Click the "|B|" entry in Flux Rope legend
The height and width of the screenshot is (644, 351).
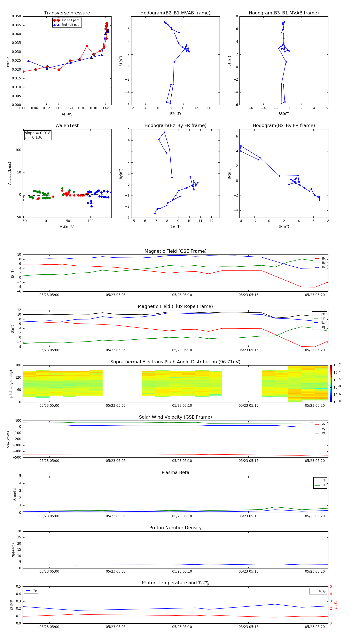320,327
